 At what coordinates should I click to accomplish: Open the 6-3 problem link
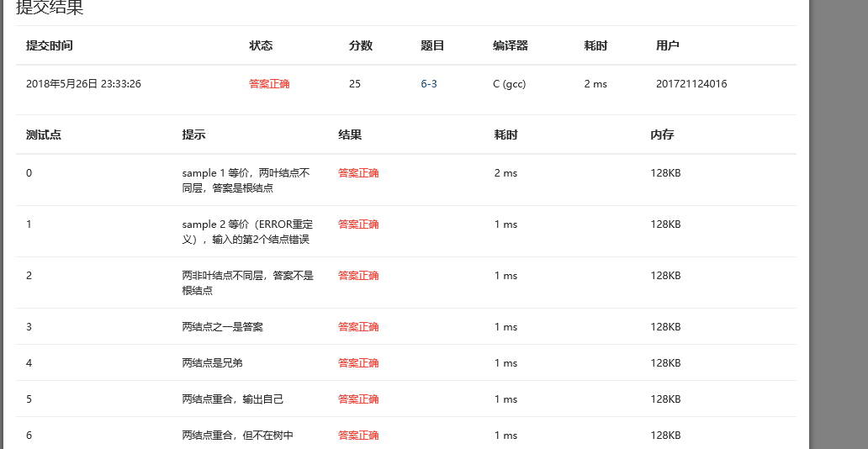429,84
